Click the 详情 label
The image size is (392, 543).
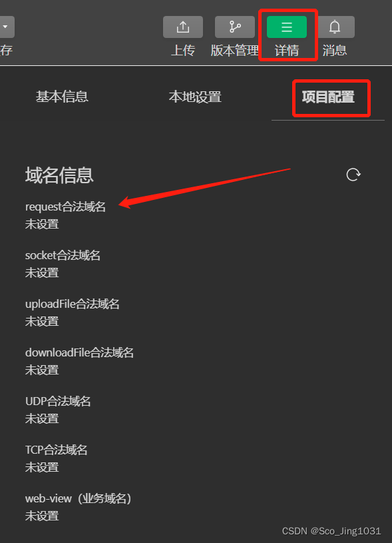click(286, 51)
